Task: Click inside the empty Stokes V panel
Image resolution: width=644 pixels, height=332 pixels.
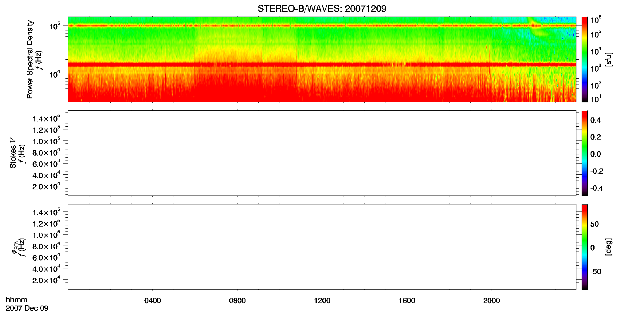Action: 322,153
